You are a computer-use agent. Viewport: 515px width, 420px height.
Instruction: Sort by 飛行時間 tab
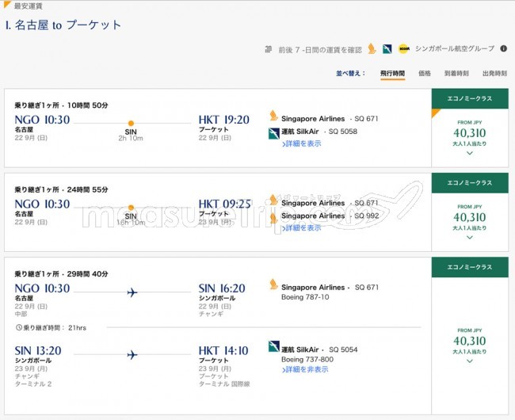[392, 73]
